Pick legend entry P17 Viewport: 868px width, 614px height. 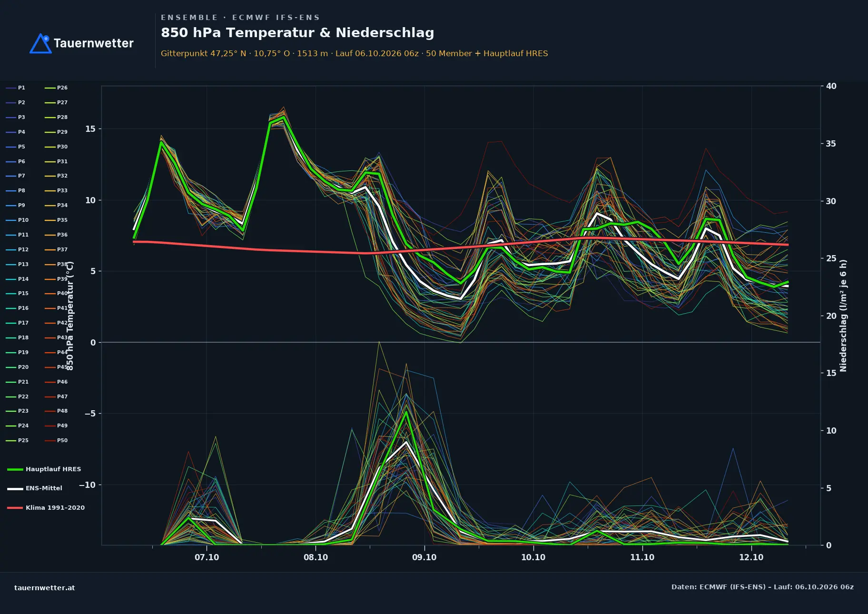tap(17, 323)
